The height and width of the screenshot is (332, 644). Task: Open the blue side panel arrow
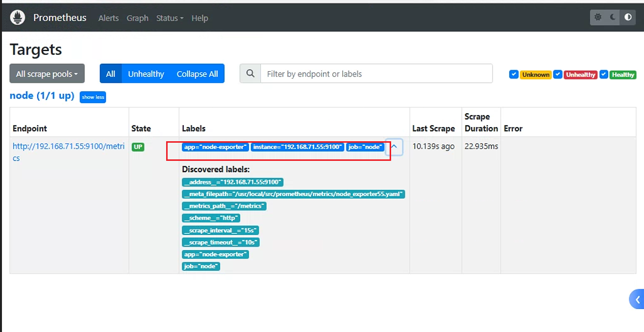click(x=637, y=299)
